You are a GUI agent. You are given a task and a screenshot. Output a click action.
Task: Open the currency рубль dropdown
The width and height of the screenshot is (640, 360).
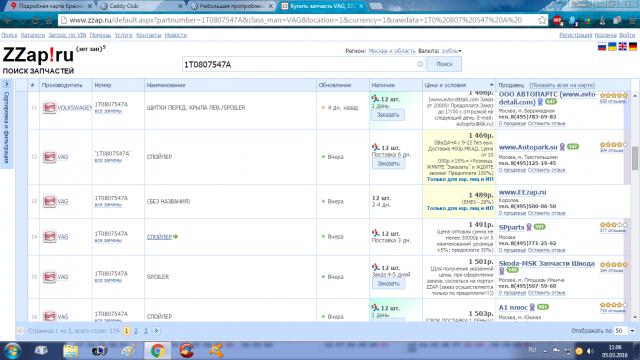point(451,51)
